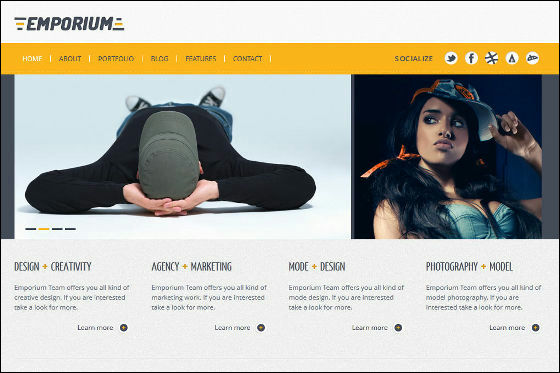
Task: Click Learn more under Design + Creativity
Action: [x=95, y=328]
